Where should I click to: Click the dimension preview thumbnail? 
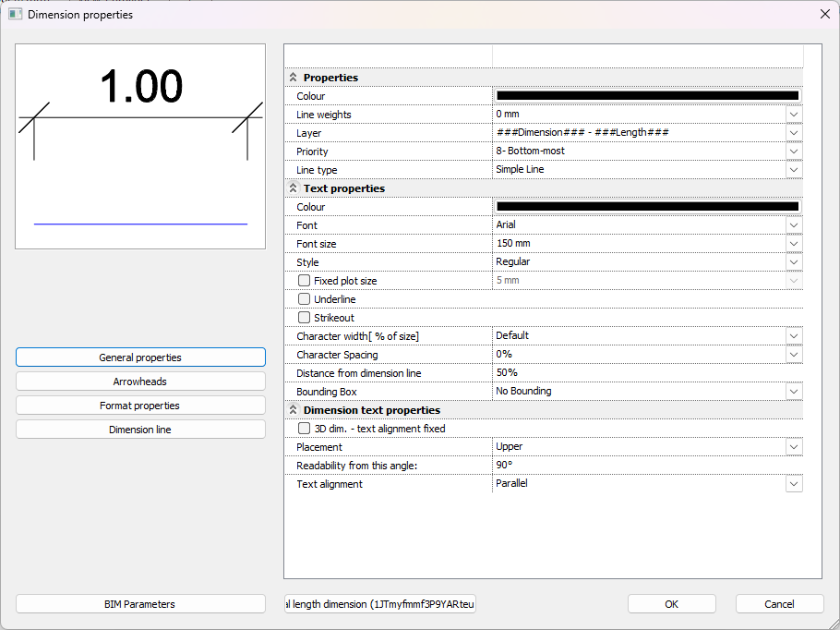tap(140, 146)
